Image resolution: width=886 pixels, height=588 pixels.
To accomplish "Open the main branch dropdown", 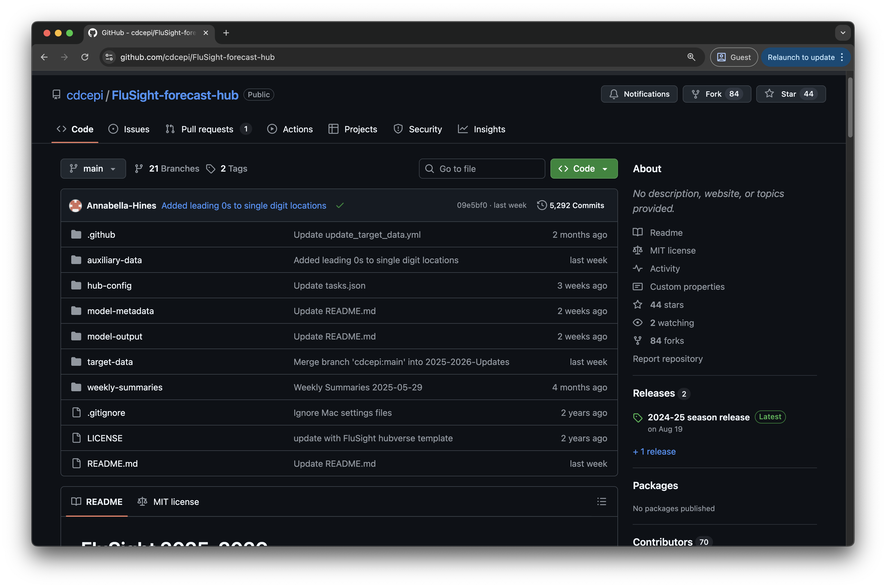I will click(93, 168).
